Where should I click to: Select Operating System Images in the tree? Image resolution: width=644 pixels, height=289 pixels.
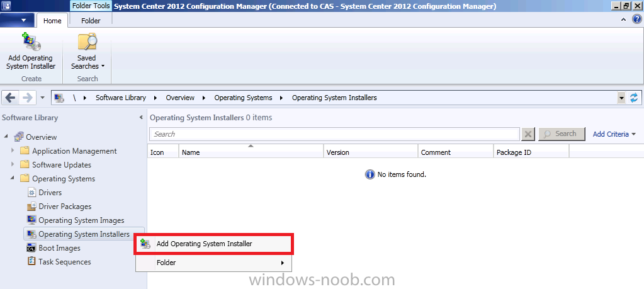[x=81, y=220]
